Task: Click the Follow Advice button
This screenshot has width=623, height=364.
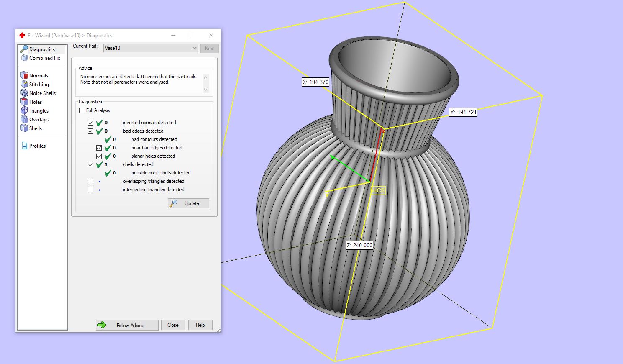Action: click(127, 325)
